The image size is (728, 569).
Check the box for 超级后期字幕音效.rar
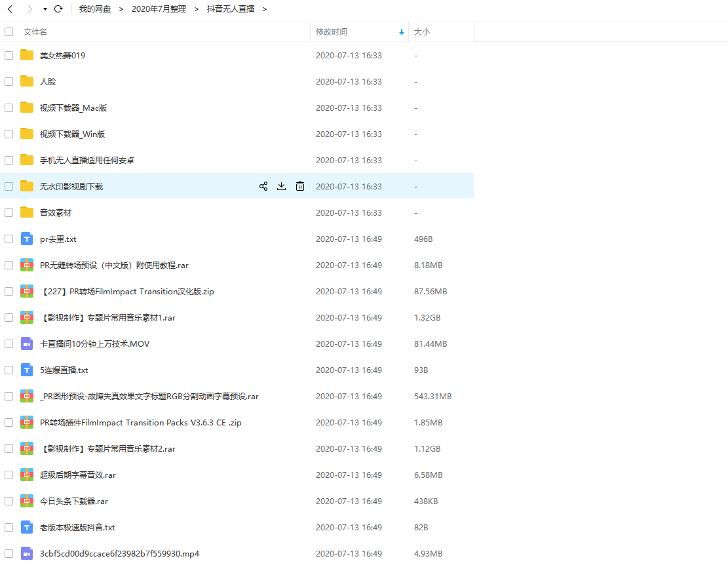(x=9, y=475)
